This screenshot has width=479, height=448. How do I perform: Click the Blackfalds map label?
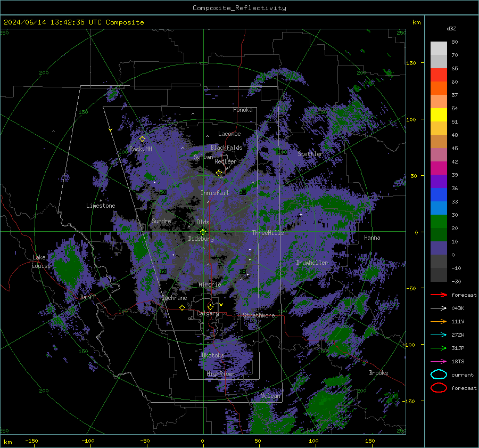point(226,148)
